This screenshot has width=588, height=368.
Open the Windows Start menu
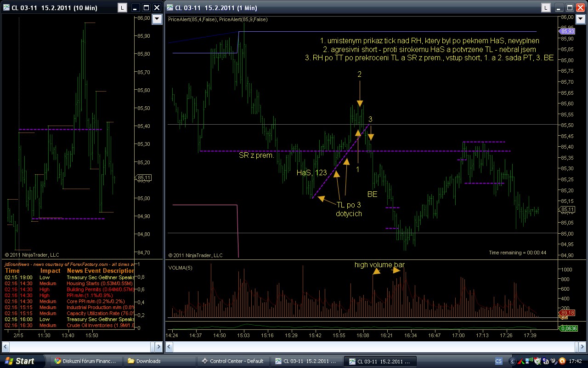[x=23, y=361]
